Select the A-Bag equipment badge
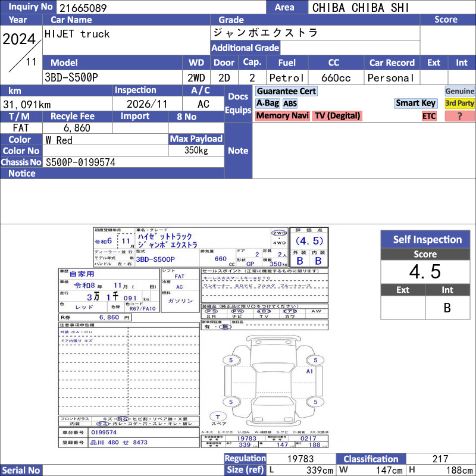 point(267,103)
